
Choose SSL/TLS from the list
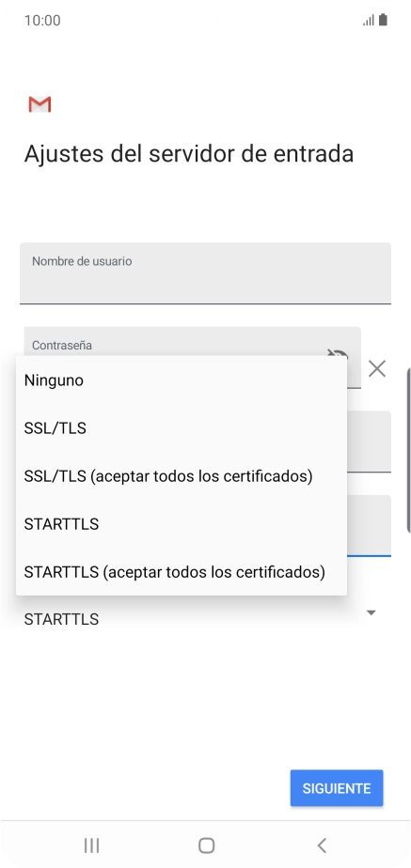tap(182, 428)
